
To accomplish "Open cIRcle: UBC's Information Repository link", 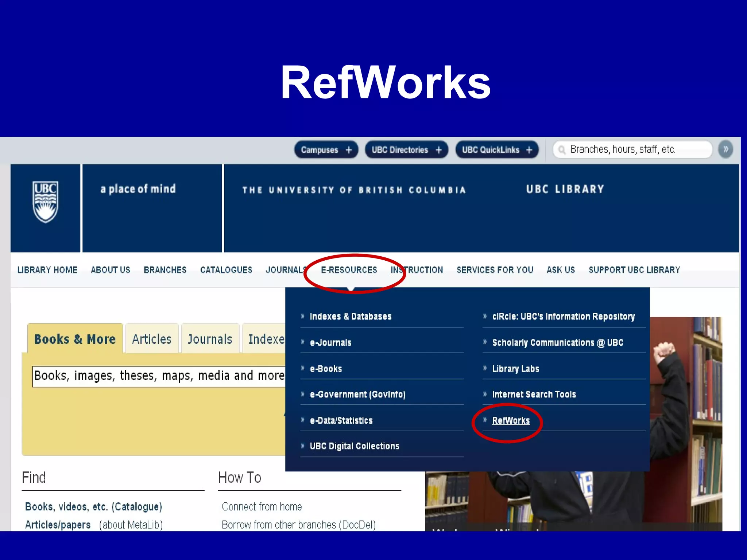I will click(x=564, y=316).
